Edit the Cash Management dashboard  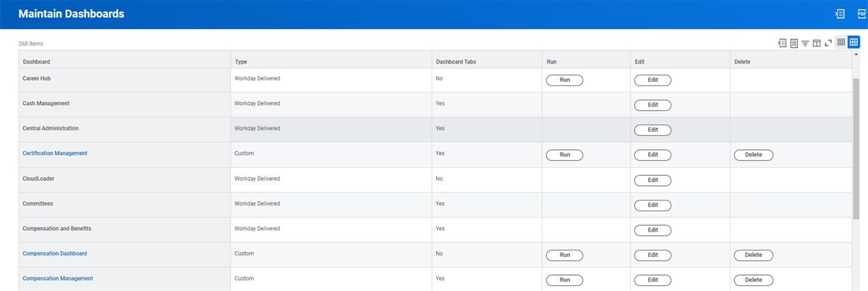652,105
